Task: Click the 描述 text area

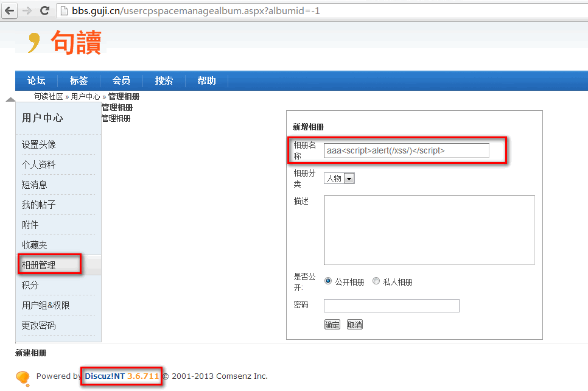Action: coord(429,230)
